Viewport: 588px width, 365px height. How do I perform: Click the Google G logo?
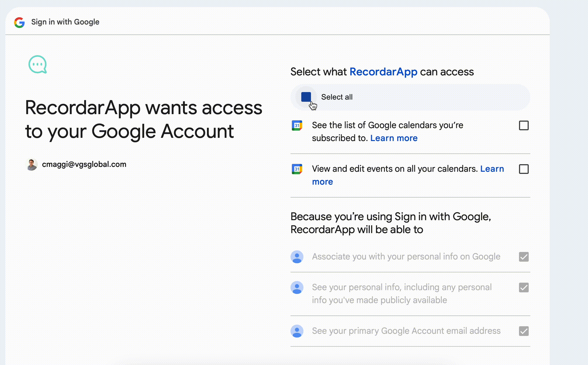[x=19, y=22]
